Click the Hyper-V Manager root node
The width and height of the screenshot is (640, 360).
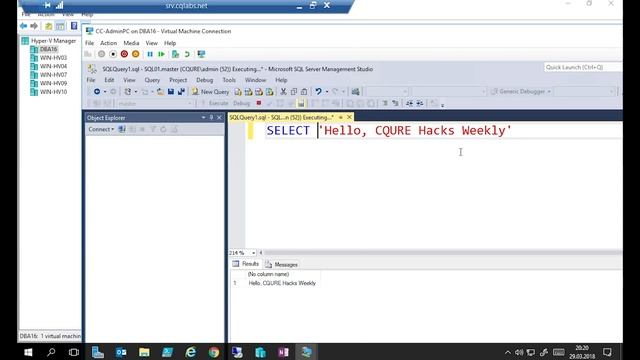pyautogui.click(x=53, y=41)
